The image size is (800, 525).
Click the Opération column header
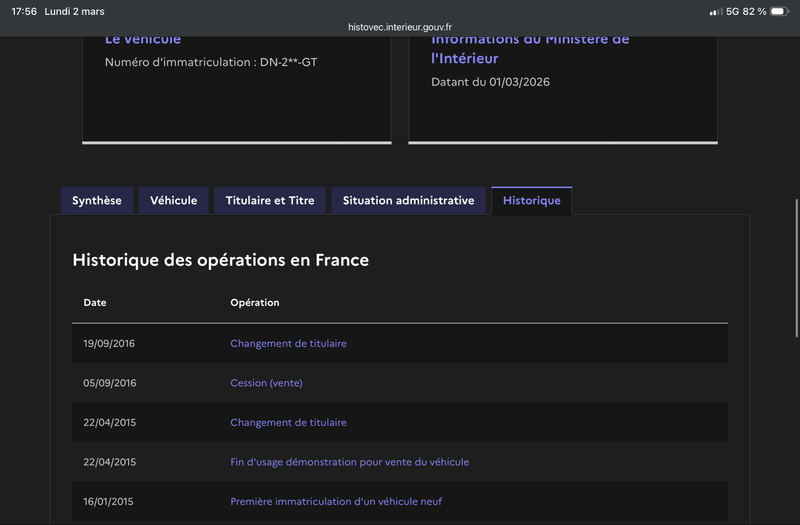[255, 303]
